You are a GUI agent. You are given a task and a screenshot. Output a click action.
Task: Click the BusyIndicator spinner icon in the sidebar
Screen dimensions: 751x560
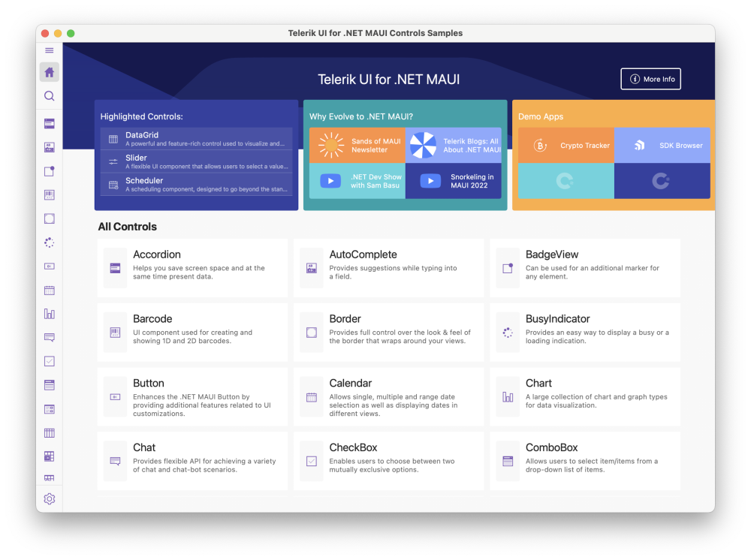pyautogui.click(x=49, y=242)
